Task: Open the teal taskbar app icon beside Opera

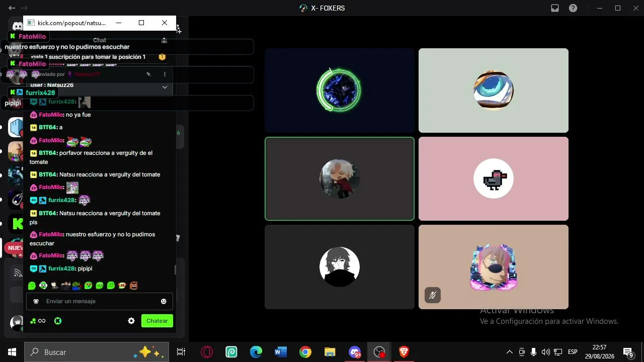Action: click(x=231, y=352)
